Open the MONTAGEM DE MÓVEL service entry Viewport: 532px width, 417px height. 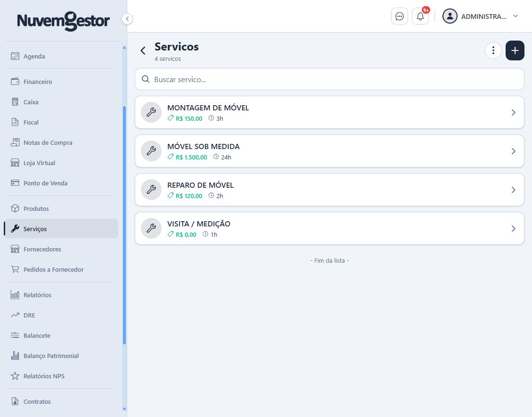tap(329, 112)
